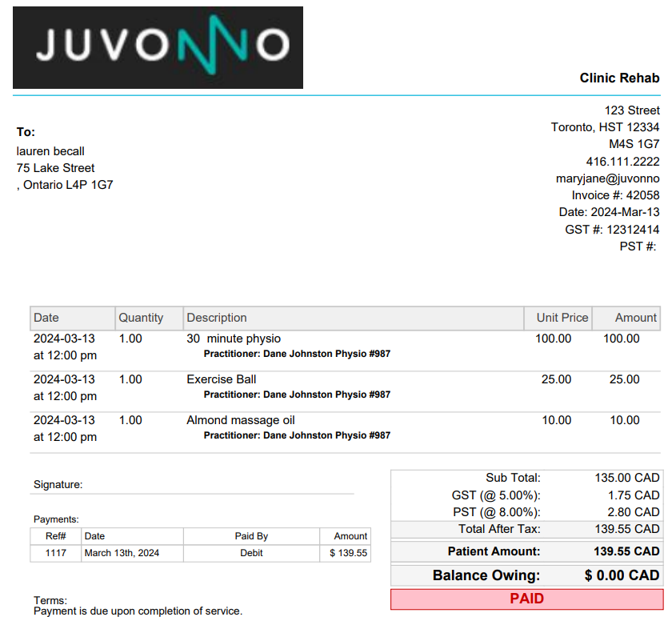Screen dimensions: 672x617
Task: Click the 'Total After Tax:' label
Action: pyautogui.click(x=499, y=529)
